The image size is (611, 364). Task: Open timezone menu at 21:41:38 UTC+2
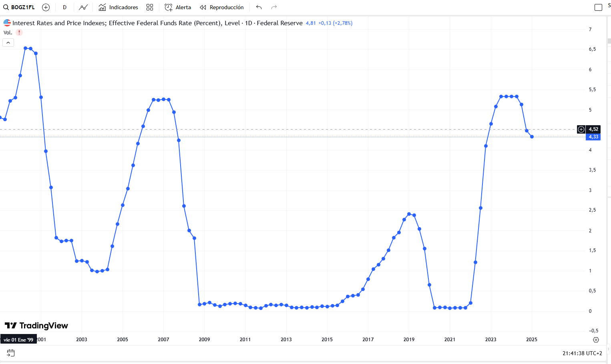pos(582,353)
